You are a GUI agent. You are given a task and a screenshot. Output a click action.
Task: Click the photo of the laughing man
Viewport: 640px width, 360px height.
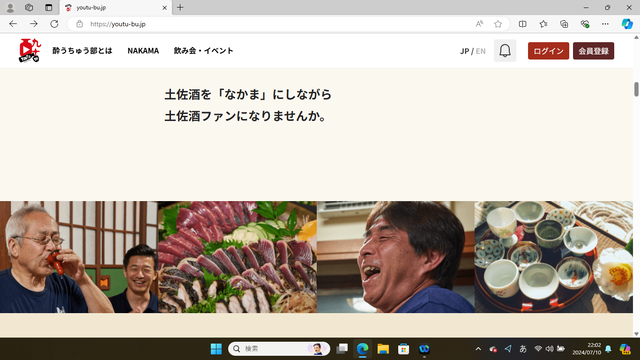pos(396,257)
